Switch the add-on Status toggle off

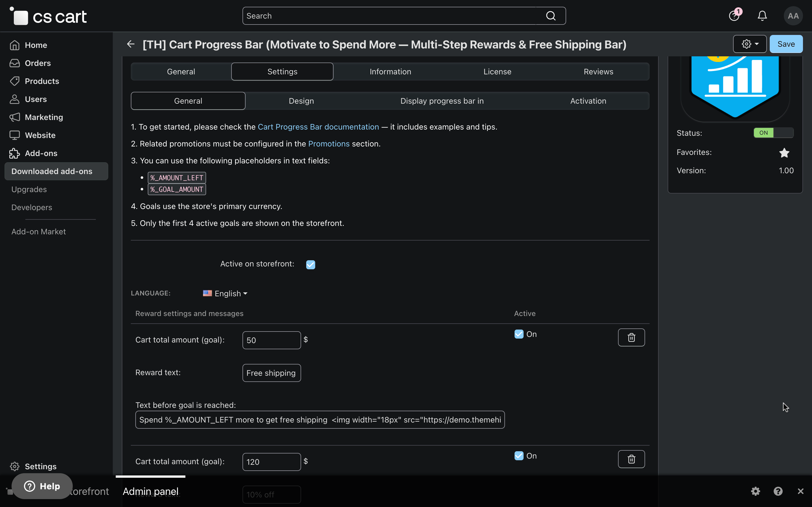773,133
